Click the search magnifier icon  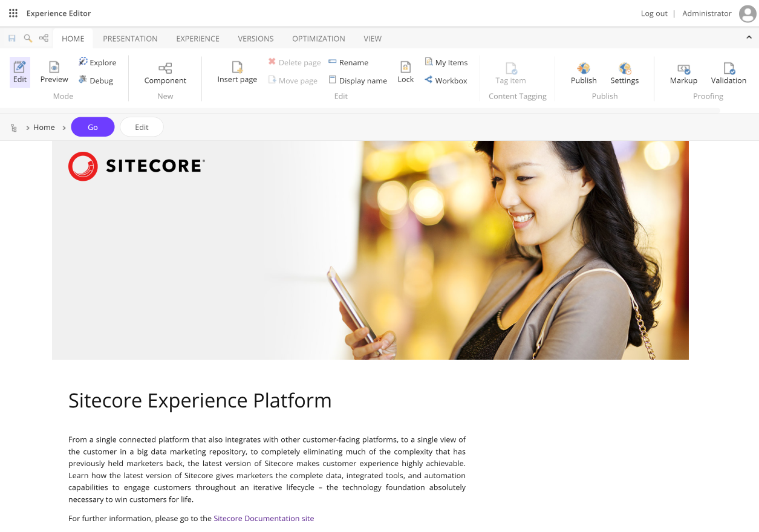pyautogui.click(x=28, y=38)
